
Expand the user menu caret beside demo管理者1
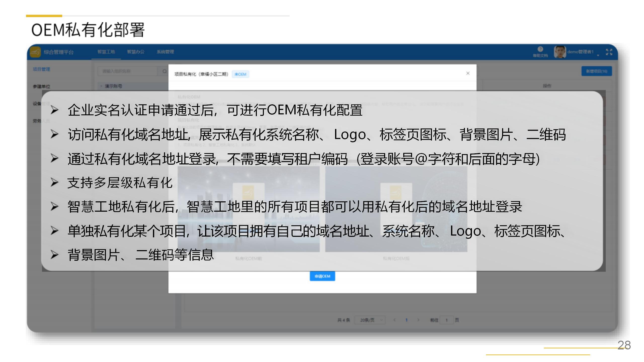[598, 55]
